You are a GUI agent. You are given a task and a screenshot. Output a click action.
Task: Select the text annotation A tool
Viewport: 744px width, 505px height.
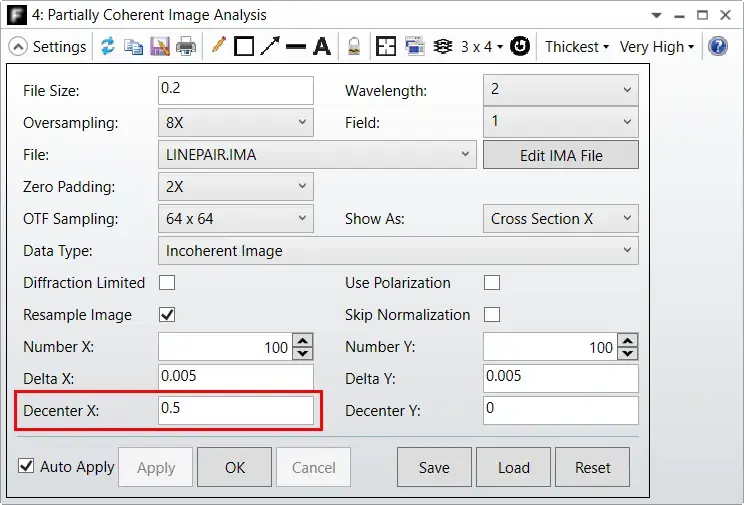(x=322, y=47)
